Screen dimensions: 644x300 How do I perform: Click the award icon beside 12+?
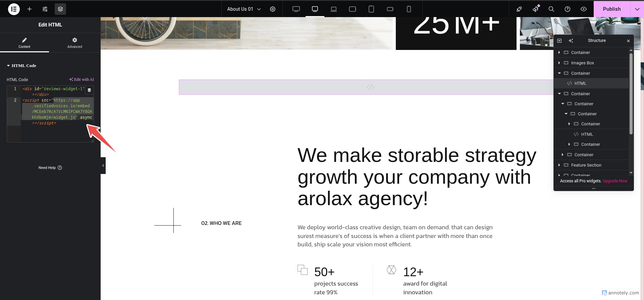coord(391,270)
